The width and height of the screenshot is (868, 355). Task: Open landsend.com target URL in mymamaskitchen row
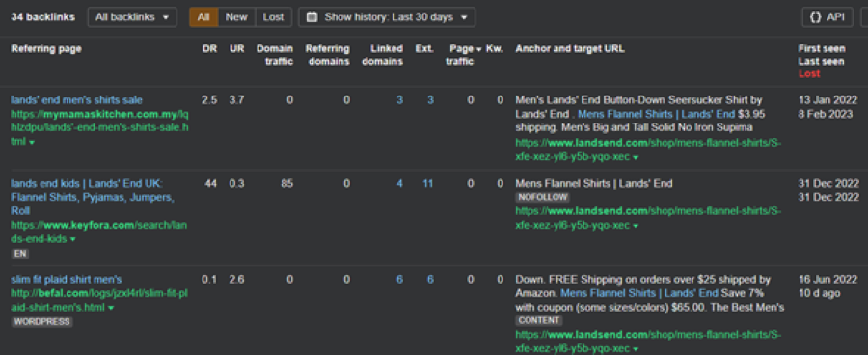[649, 150]
